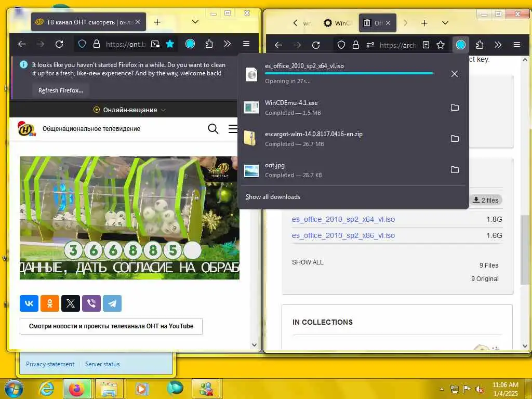Viewport: 532px width, 399px height.
Task: Go back in the right Firefox window
Action: 278,45
